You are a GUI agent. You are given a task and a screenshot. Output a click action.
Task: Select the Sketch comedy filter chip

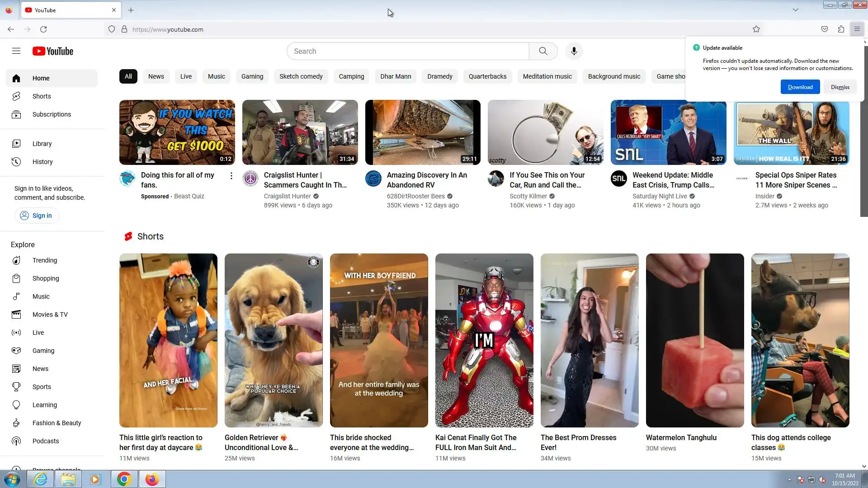click(301, 76)
